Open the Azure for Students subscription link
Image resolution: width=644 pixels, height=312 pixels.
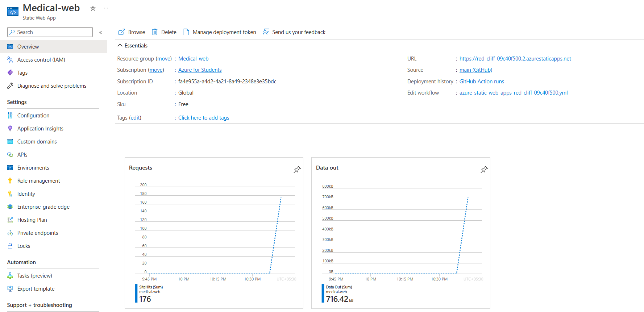point(200,70)
